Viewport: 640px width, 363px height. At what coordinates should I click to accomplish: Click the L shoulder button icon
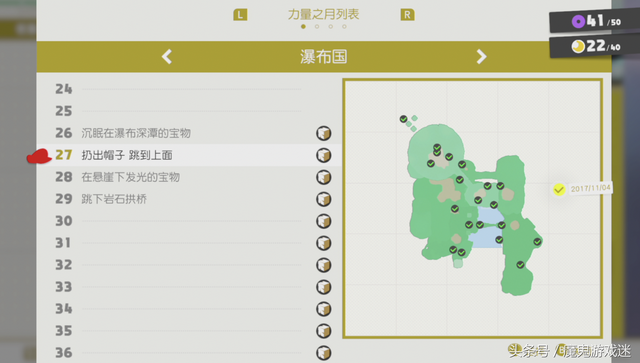(240, 15)
